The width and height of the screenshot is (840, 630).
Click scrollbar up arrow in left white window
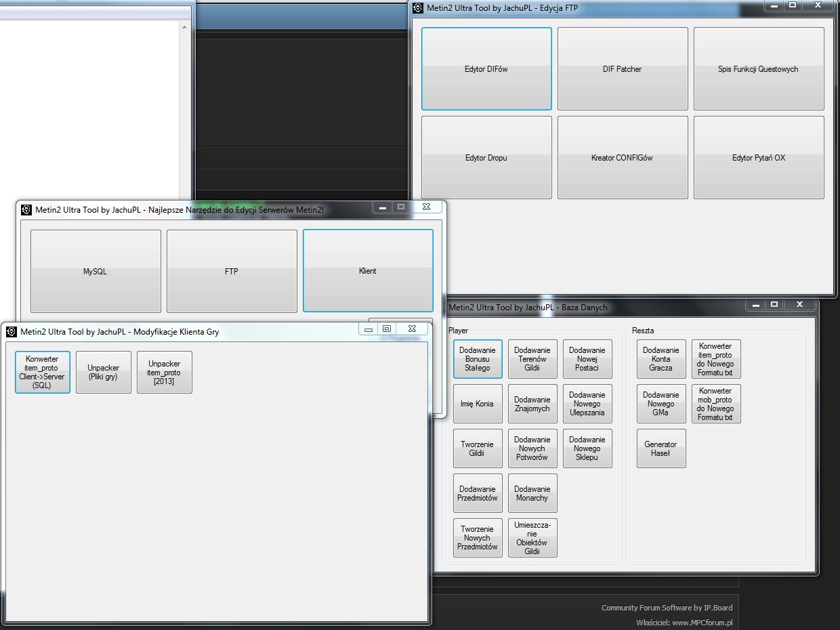(184, 26)
